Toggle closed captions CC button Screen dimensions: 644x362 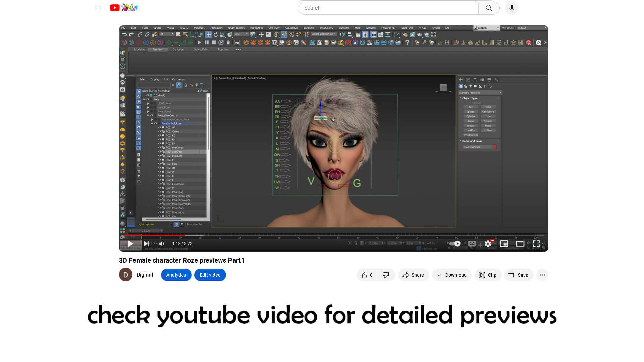click(472, 244)
